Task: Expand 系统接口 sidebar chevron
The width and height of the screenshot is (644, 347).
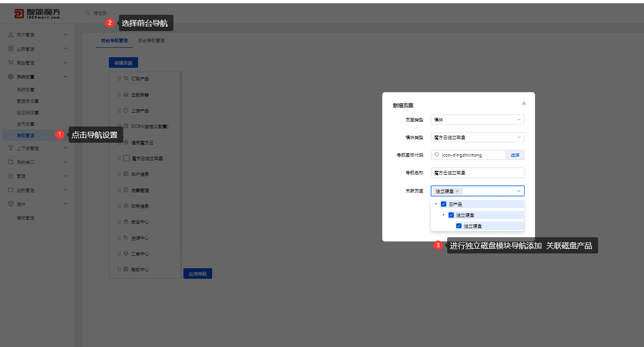Action: [65, 162]
